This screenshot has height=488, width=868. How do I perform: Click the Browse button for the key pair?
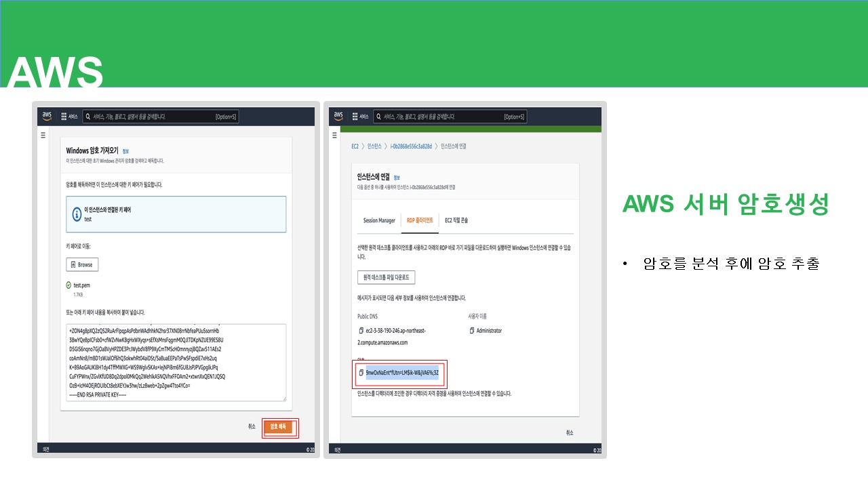click(82, 264)
